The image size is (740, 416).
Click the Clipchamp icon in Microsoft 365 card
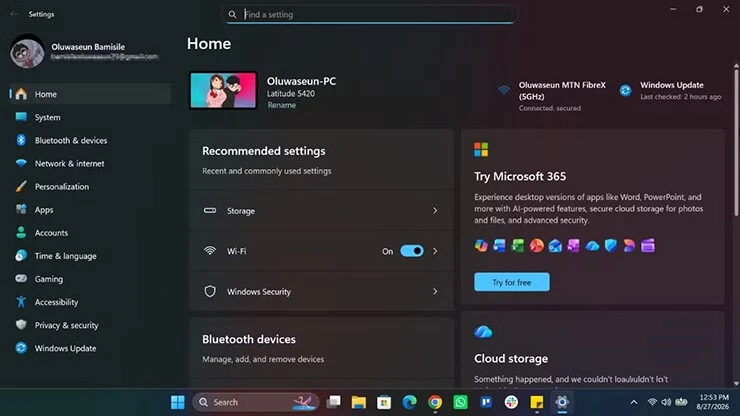pyautogui.click(x=648, y=246)
